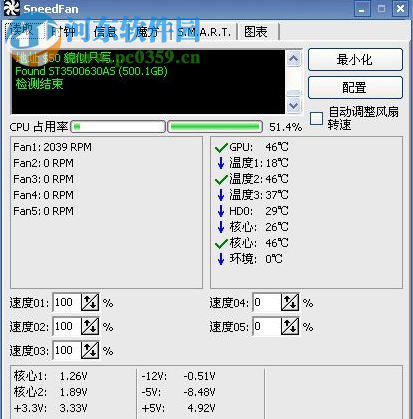This screenshot has height=419, width=413.
Task: Click the HD0 blue down arrow icon
Action: (x=221, y=211)
